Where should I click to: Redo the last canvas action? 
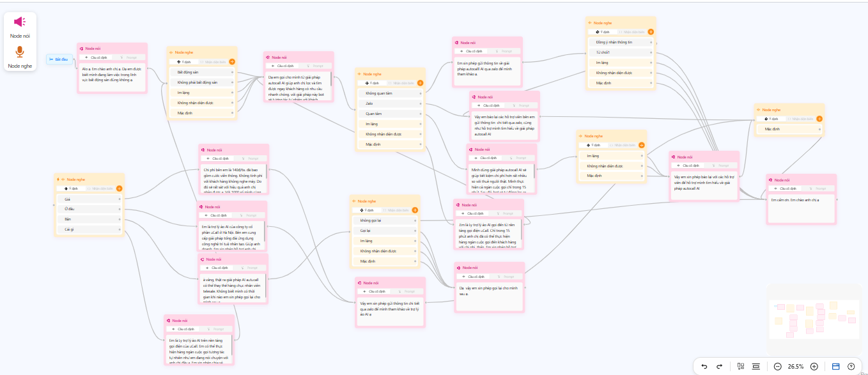click(719, 366)
